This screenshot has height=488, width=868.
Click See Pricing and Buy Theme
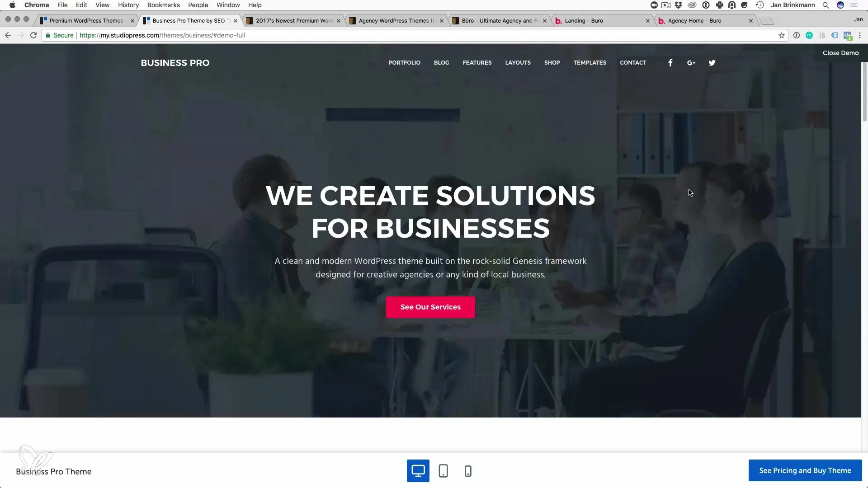805,470
